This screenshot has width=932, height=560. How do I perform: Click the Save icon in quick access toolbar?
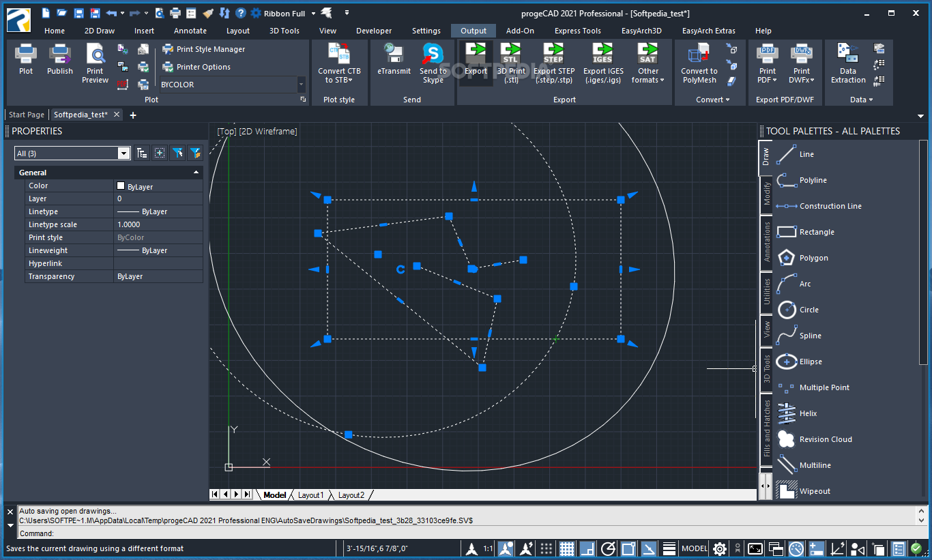tap(78, 13)
